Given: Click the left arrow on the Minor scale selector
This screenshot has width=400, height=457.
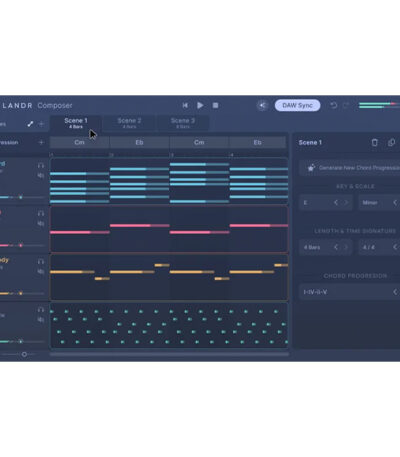Looking at the screenshot, I should (x=395, y=202).
